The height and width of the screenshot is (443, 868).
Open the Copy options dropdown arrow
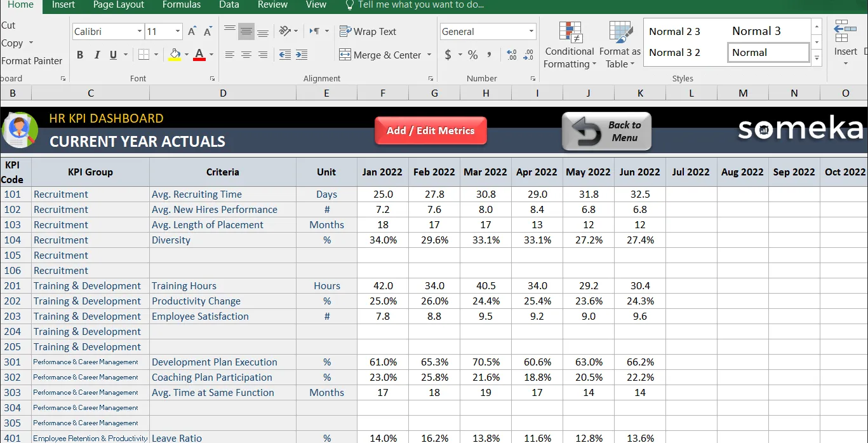(x=30, y=43)
